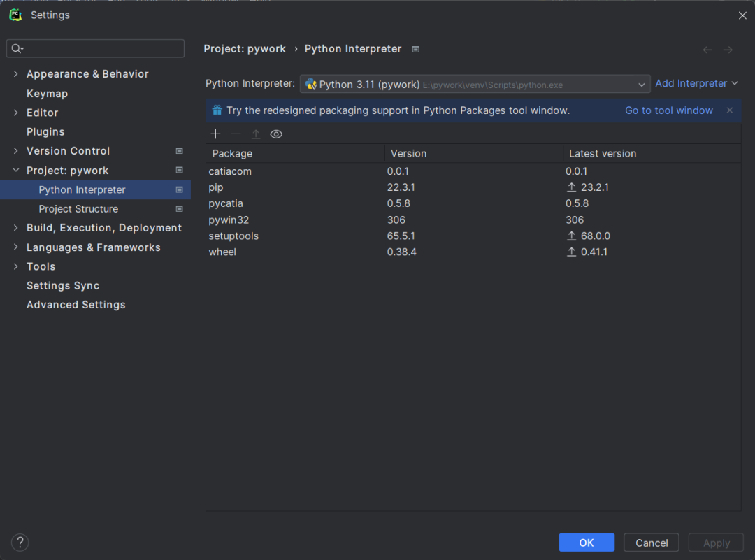
Task: Click the upgrade arrow beside pip 23.2.1
Action: (x=572, y=187)
